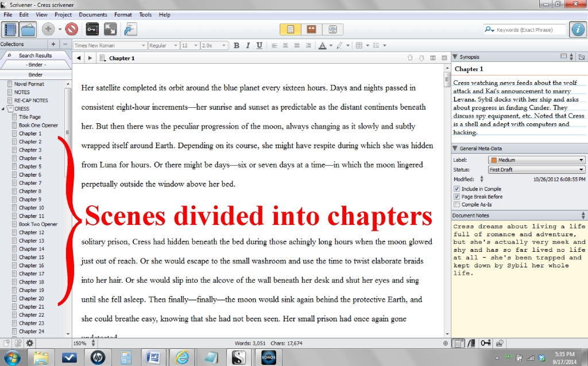Show Notes pane in Inspector footer
The image size is (588, 366).
click(458, 343)
